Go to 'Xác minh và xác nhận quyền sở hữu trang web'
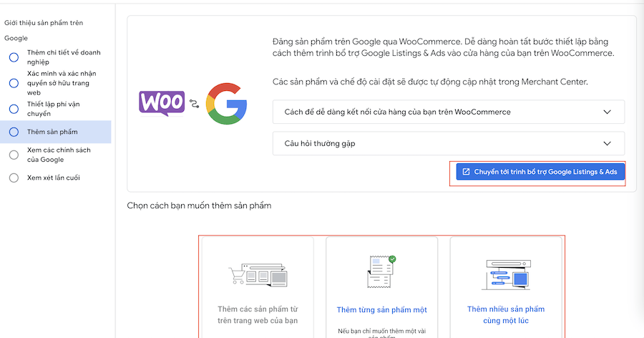This screenshot has width=644, height=338. [62, 83]
